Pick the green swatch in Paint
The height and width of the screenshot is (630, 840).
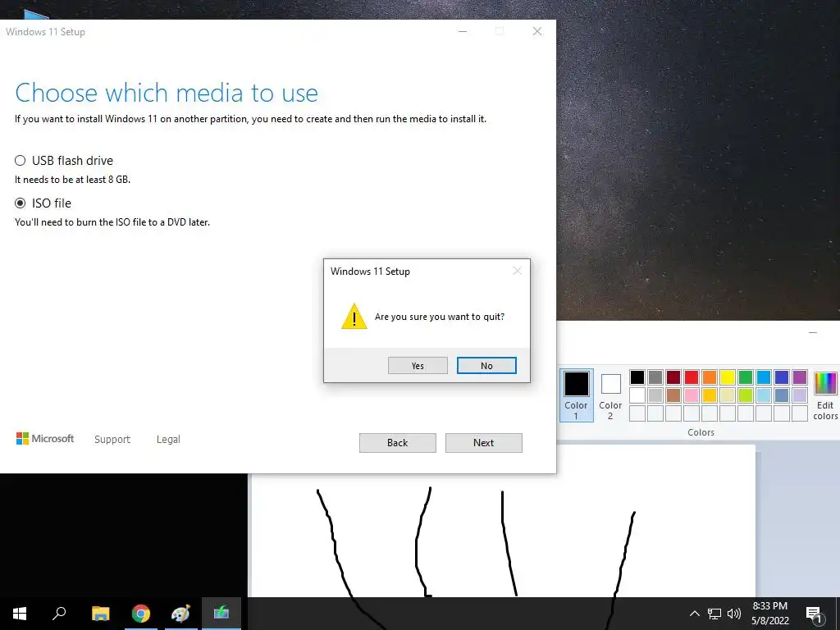[x=746, y=377]
